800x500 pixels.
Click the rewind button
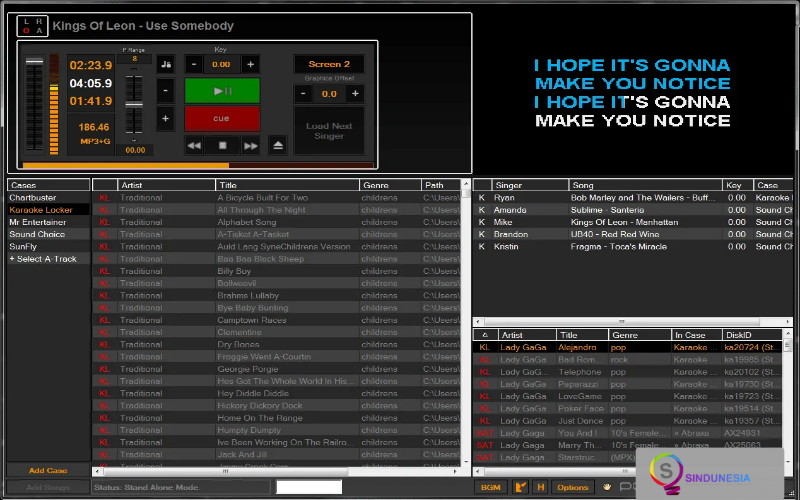tap(194, 145)
